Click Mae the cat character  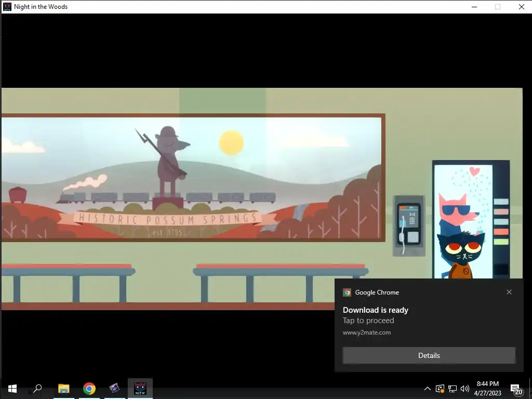[x=461, y=255]
